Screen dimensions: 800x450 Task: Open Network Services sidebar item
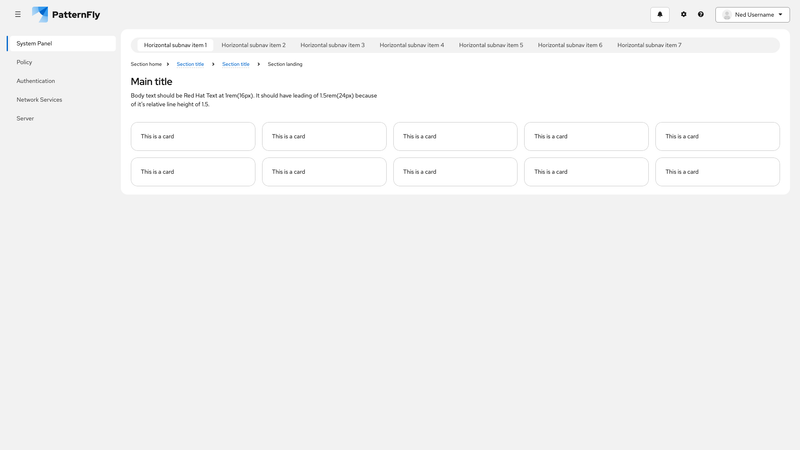[39, 100]
